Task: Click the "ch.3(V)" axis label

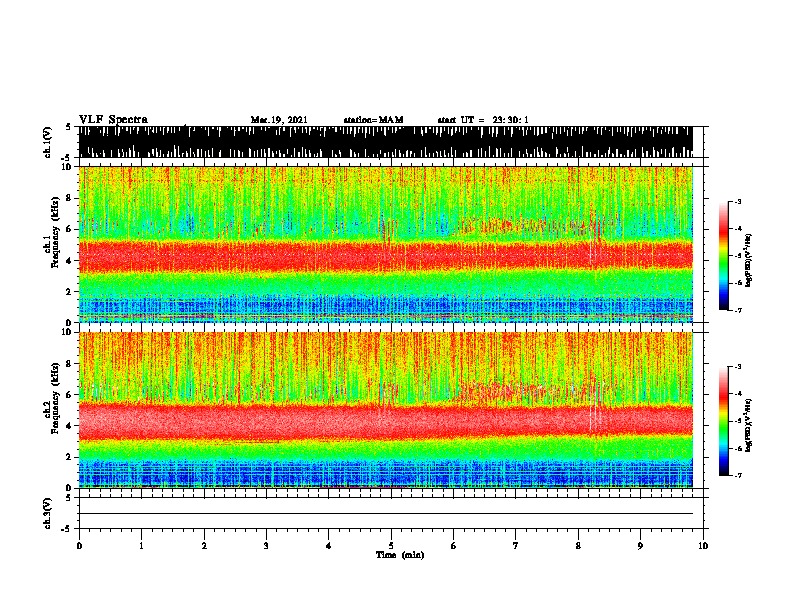Action: pyautogui.click(x=47, y=513)
